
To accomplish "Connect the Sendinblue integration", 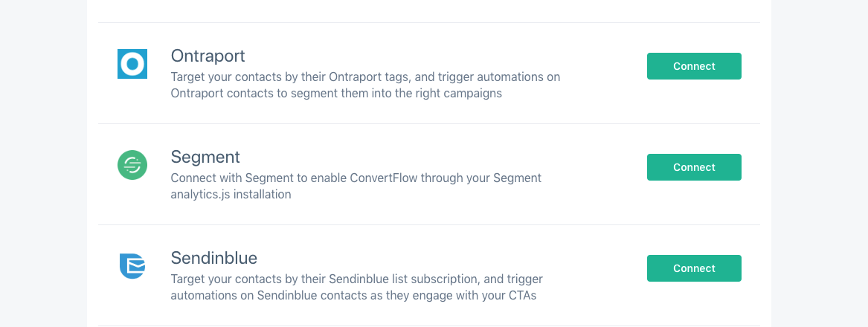I will [694, 268].
